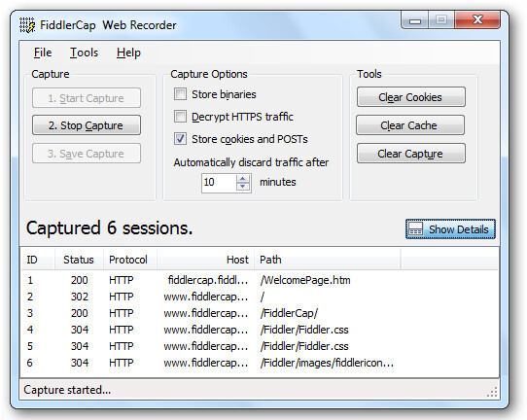Increase discard minutes with up arrow

(243, 179)
